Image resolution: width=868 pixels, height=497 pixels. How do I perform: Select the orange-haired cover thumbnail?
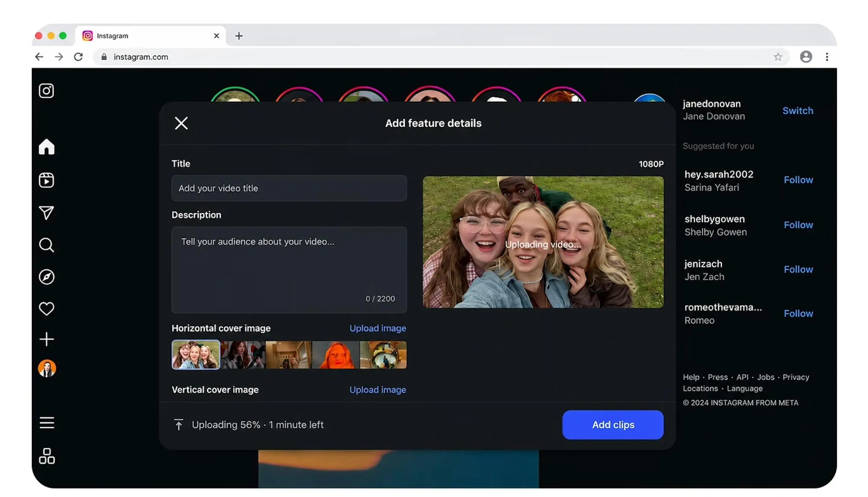pos(336,355)
